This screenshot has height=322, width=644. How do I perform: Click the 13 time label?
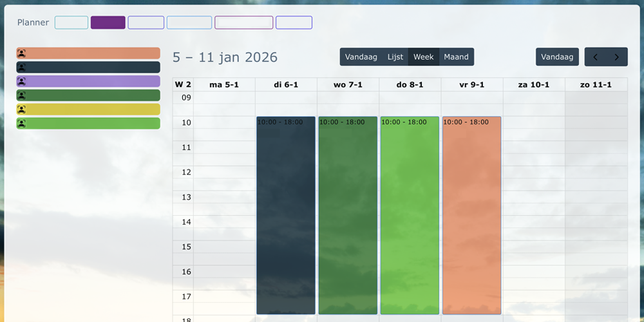pos(187,197)
